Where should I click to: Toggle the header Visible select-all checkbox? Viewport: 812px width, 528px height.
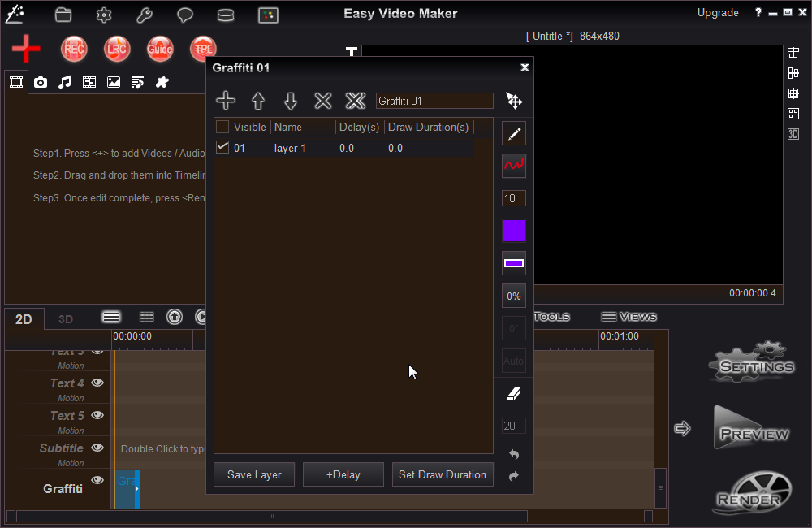pos(222,127)
